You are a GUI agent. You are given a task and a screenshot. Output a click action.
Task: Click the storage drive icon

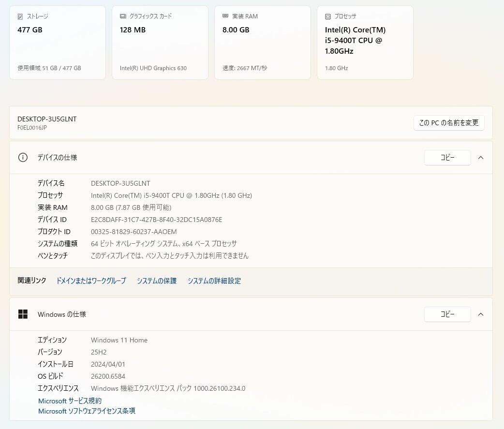pyautogui.click(x=20, y=16)
